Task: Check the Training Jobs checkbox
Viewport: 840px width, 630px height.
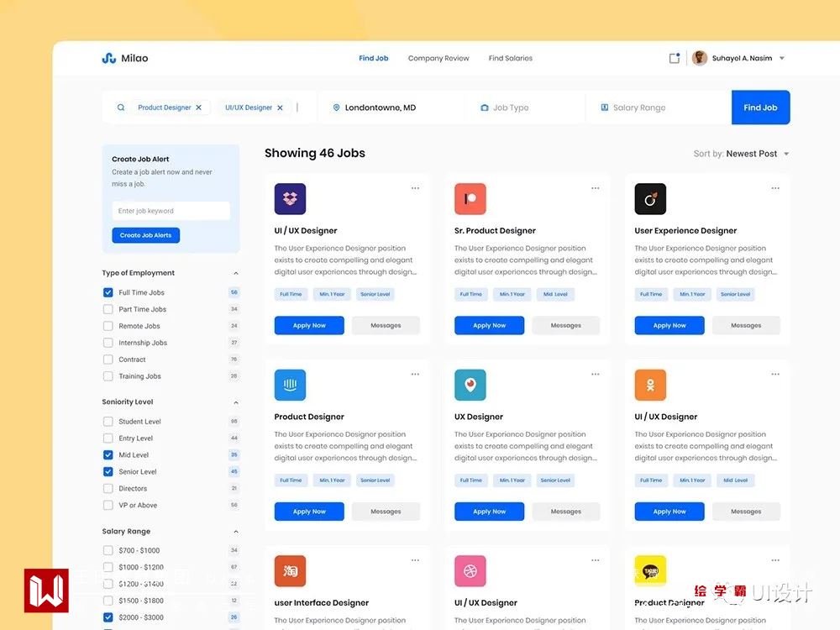Action: (108, 376)
